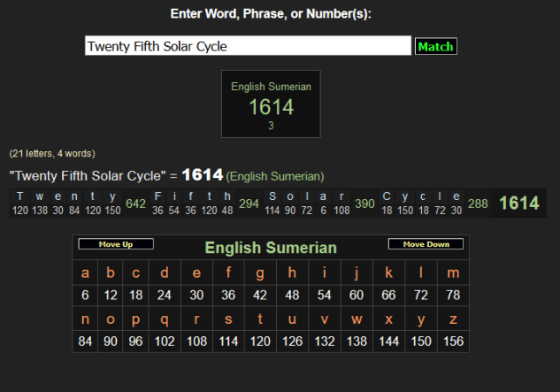Click value 156 under letter z
The width and height of the screenshot is (560, 392).
[454, 342]
